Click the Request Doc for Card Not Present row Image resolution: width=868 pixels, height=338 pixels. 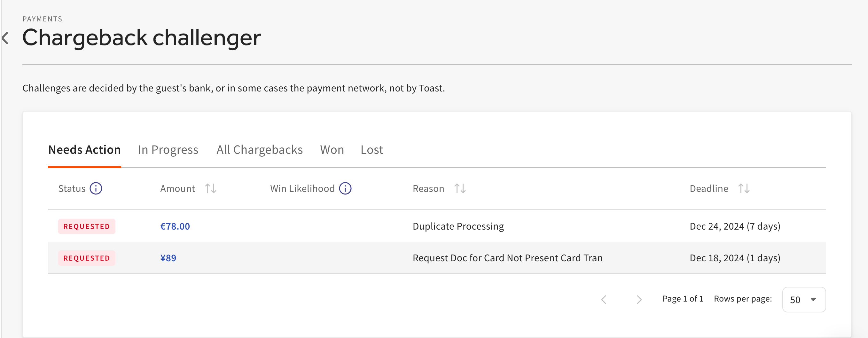507,258
